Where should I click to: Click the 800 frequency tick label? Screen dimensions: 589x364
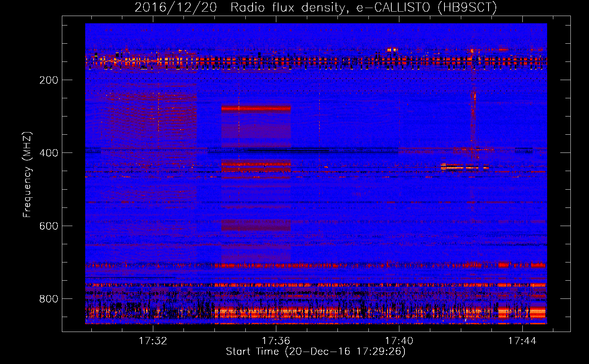click(x=49, y=299)
